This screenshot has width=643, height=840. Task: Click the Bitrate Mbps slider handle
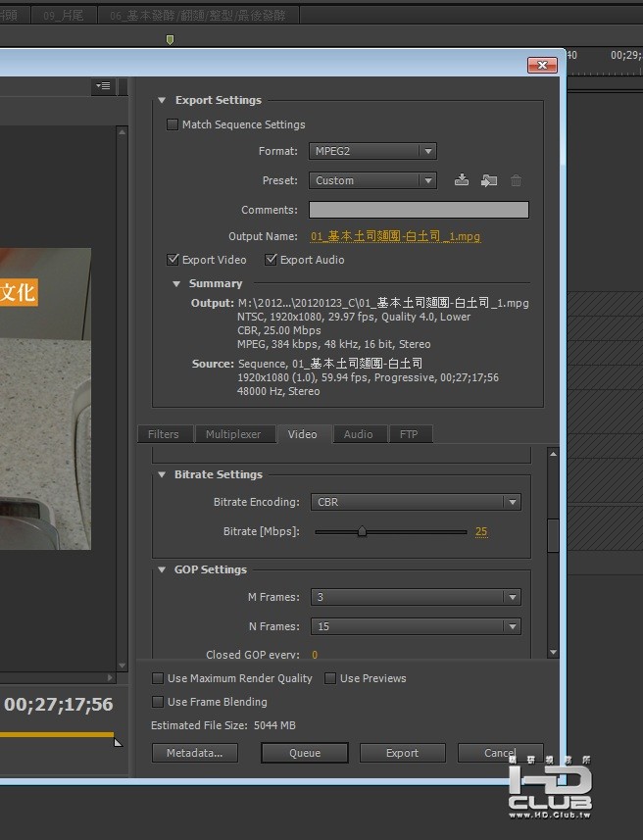click(362, 531)
